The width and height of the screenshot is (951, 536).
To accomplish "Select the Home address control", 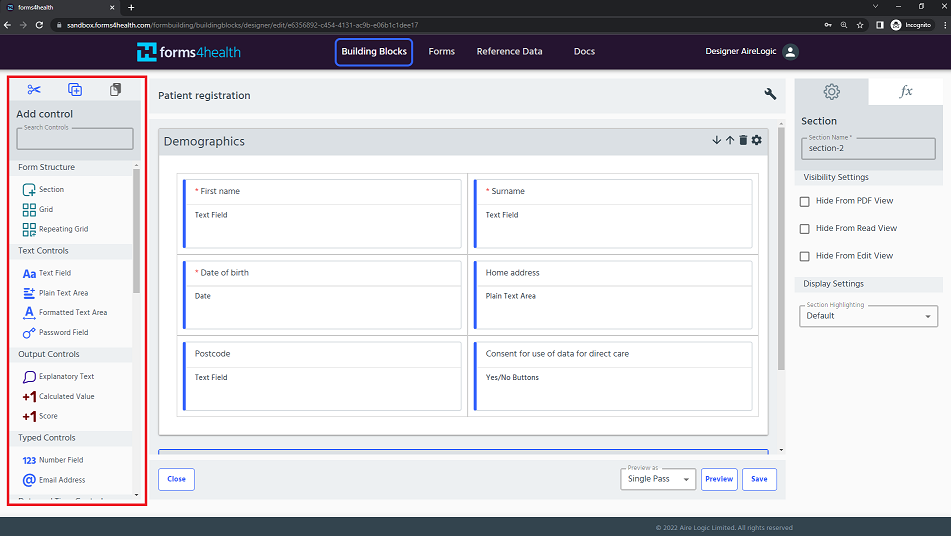I will pos(613,295).
